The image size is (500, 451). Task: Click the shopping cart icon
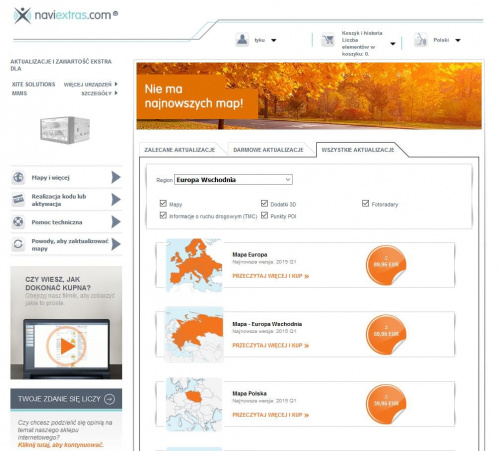[x=328, y=40]
